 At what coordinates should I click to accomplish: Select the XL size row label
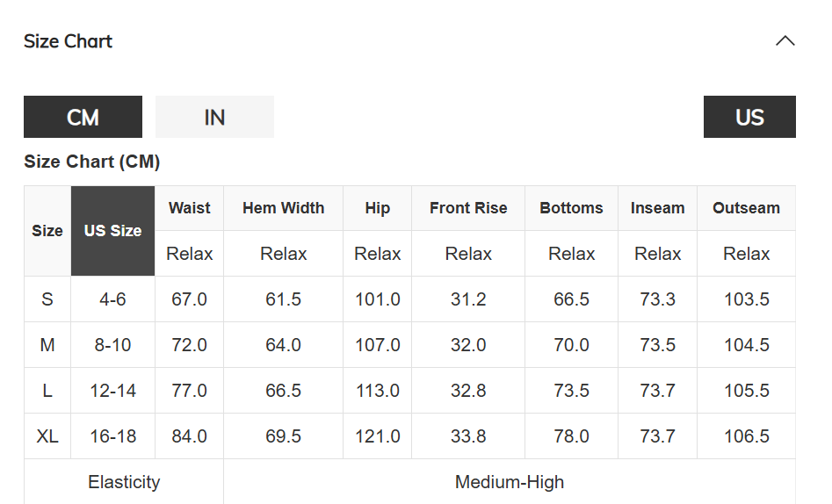click(x=47, y=436)
